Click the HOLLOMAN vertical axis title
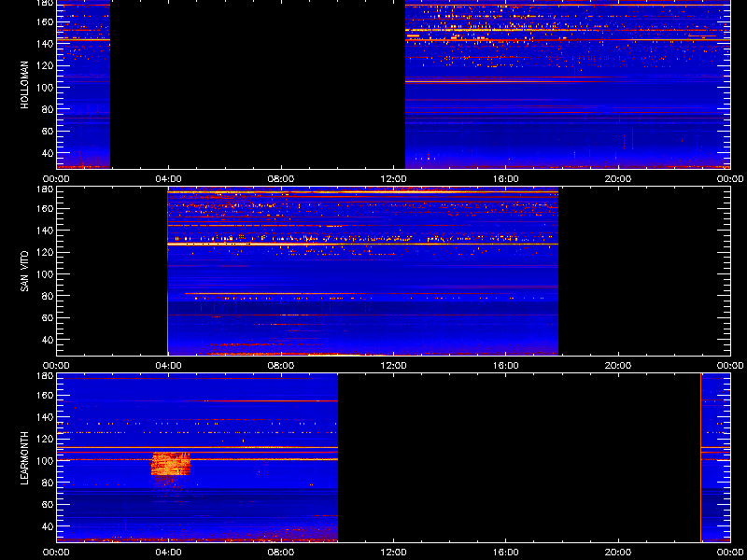 click(x=25, y=85)
